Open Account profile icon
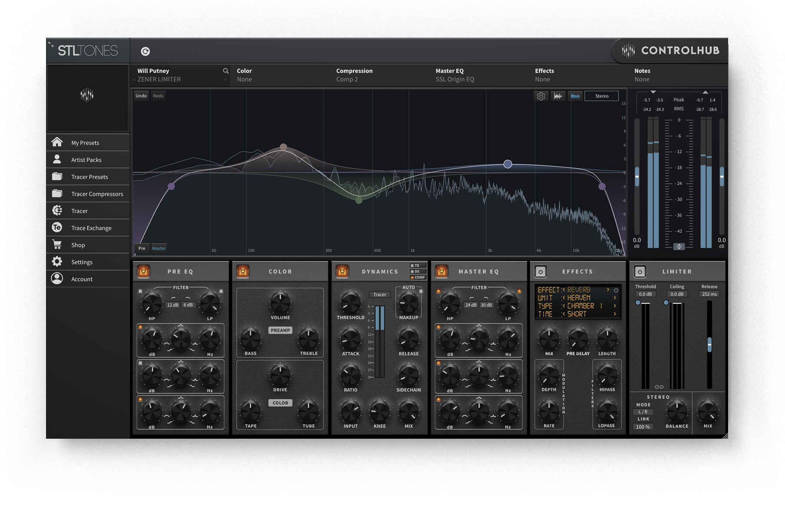Viewport: 785px width, 532px height. tap(57, 279)
